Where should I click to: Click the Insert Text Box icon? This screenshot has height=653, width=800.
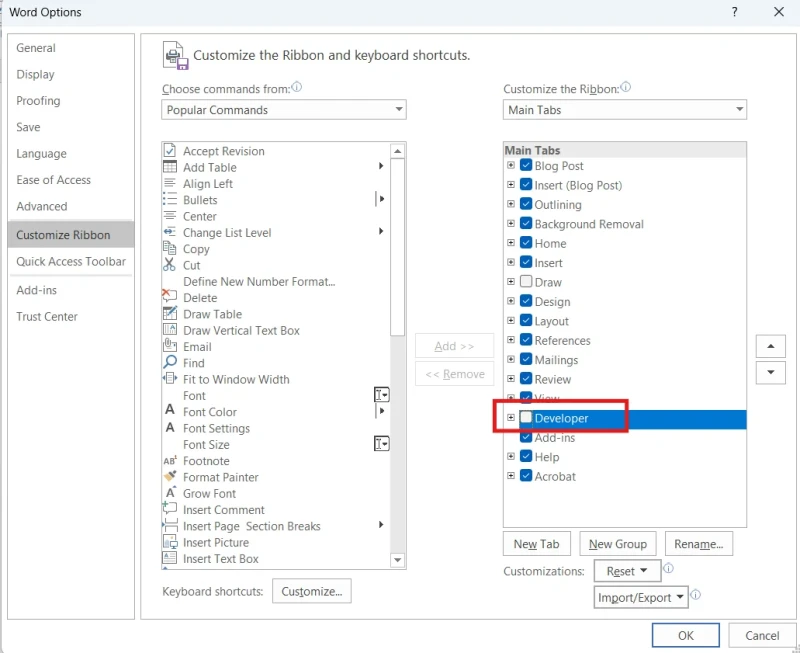tap(169, 558)
